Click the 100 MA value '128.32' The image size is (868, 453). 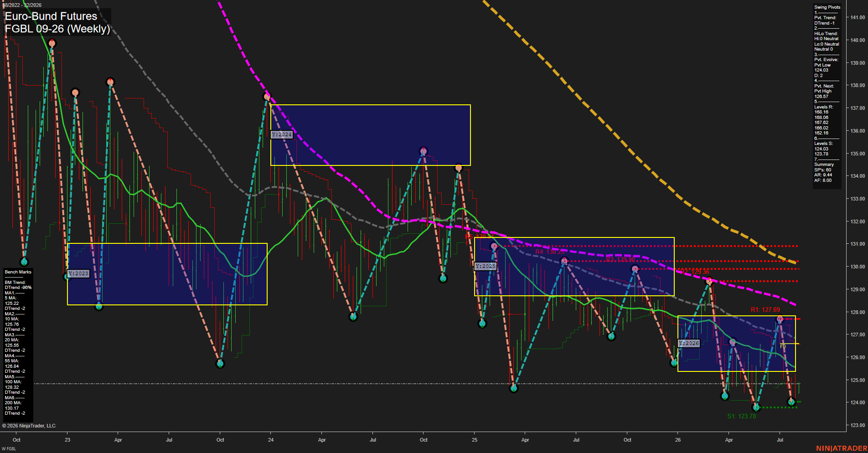pyautogui.click(x=12, y=387)
